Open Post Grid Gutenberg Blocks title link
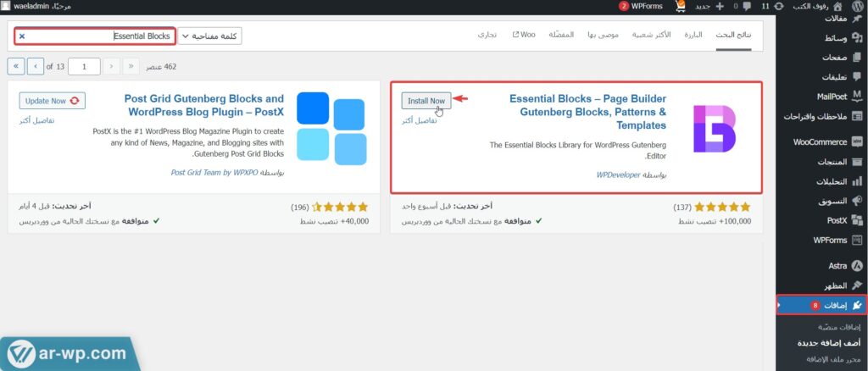 pos(204,105)
